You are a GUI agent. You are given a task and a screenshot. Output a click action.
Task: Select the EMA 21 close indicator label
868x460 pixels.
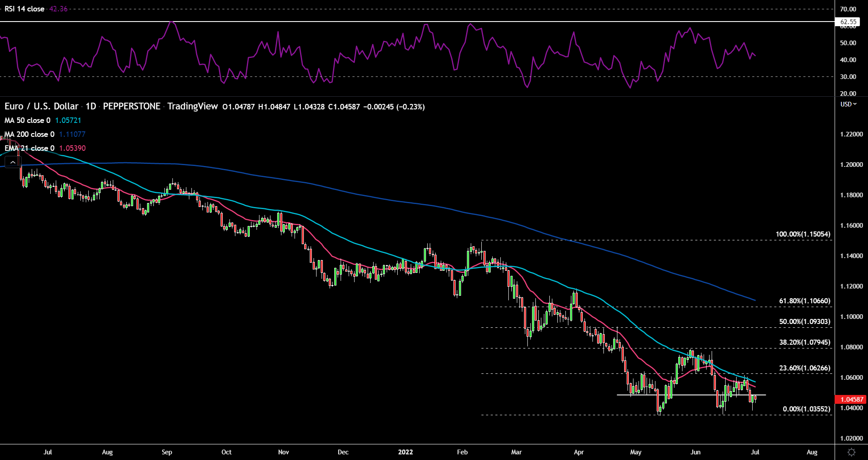point(29,148)
